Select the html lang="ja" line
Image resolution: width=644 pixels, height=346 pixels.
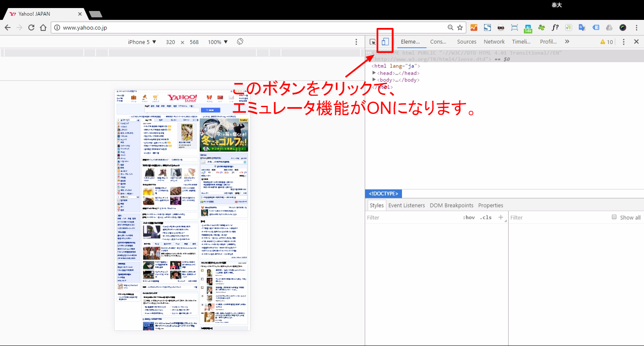pos(396,66)
